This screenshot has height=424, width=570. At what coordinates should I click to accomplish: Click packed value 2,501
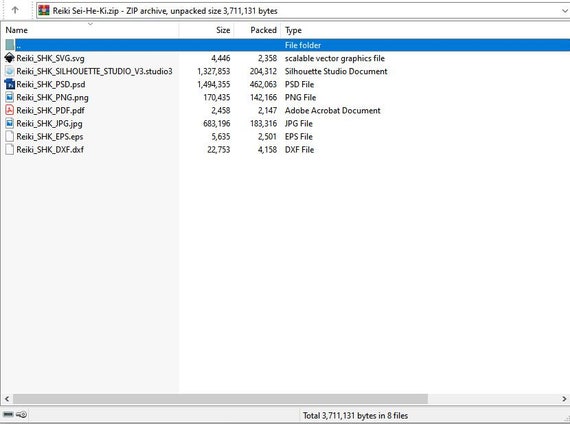click(x=267, y=137)
